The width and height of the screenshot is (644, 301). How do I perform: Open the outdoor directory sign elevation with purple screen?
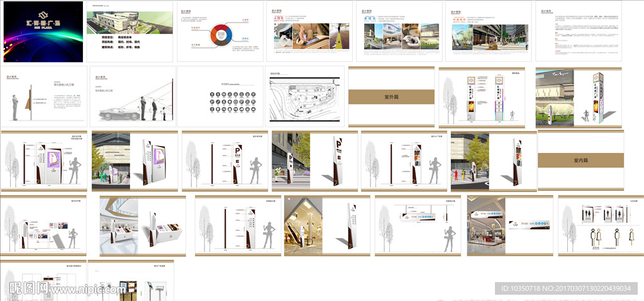[x=44, y=161]
